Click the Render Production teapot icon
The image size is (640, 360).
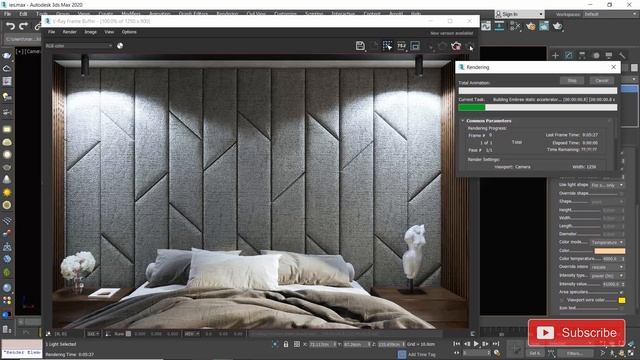point(558,26)
